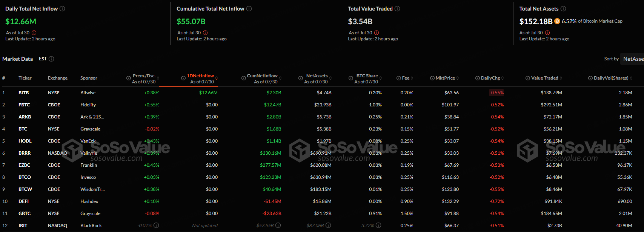Toggle the sort arrows on NetAssets column
The width and height of the screenshot is (644, 232).
click(x=330, y=78)
